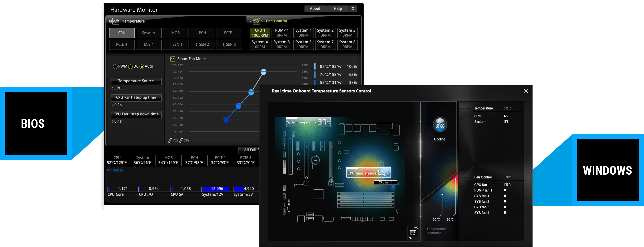Select the System 6 fan button
Viewport: 644px width, 247px height.
point(303,44)
